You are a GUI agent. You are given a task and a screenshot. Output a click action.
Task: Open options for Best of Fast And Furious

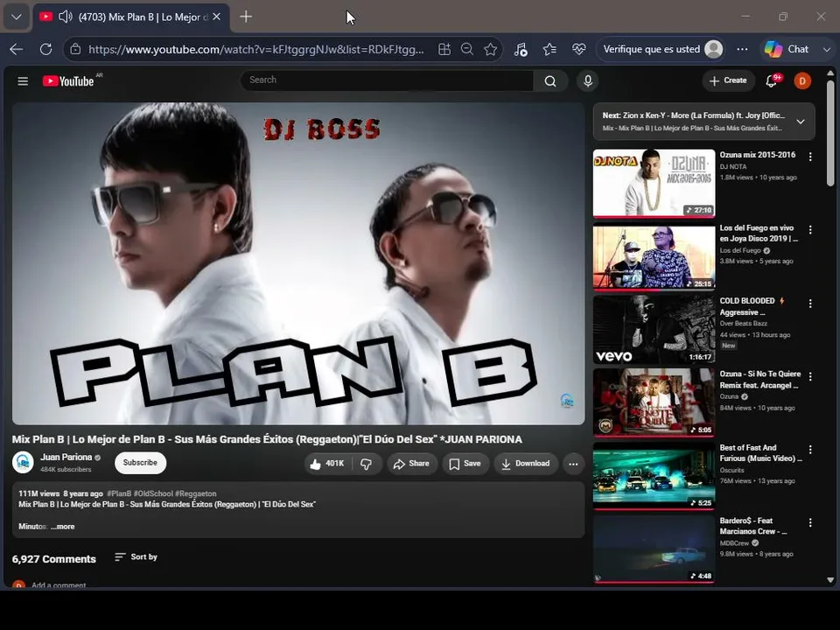810,450
